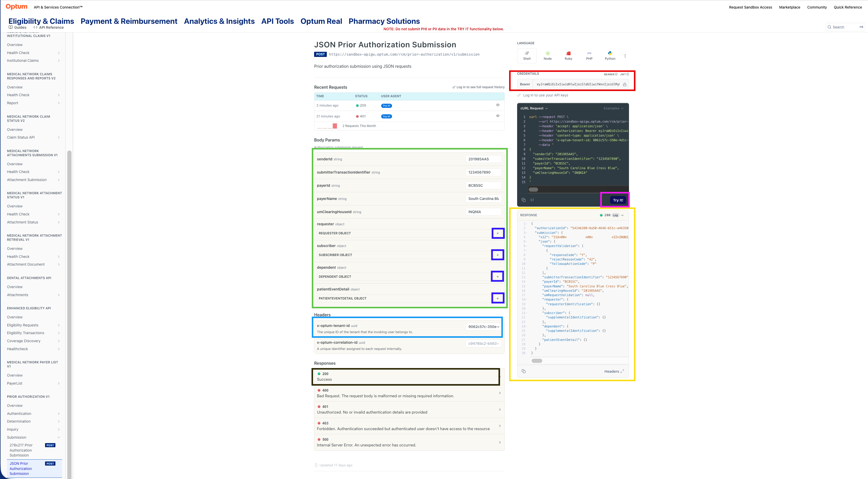The image size is (868, 479).
Task: Log in to see full request history
Action: [479, 87]
